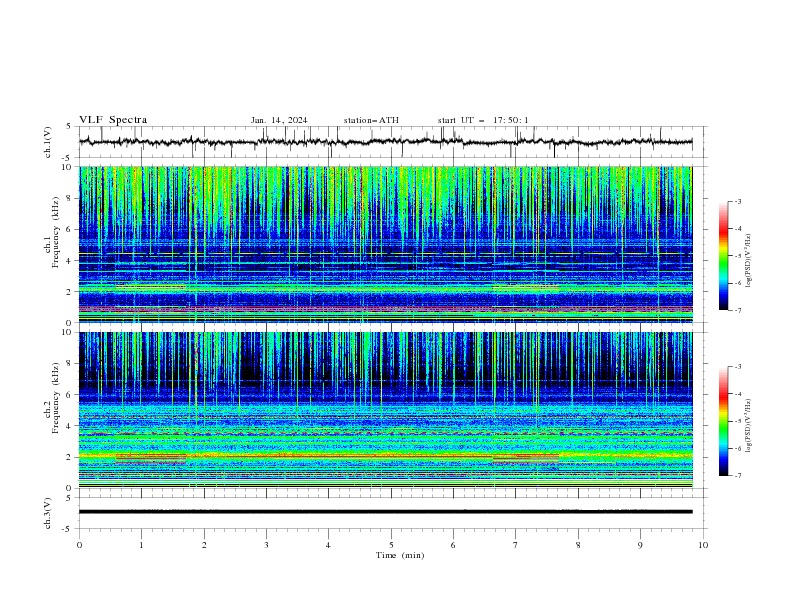The height and width of the screenshot is (612, 792).
Task: Click inside the ch.1 frequency spectrogram
Action: [x=385, y=244]
